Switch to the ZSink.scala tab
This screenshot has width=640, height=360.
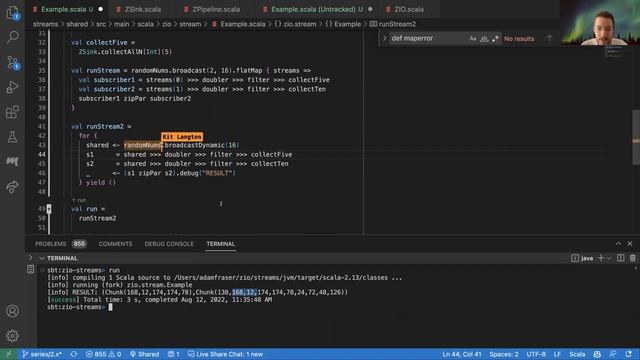(x=142, y=9)
